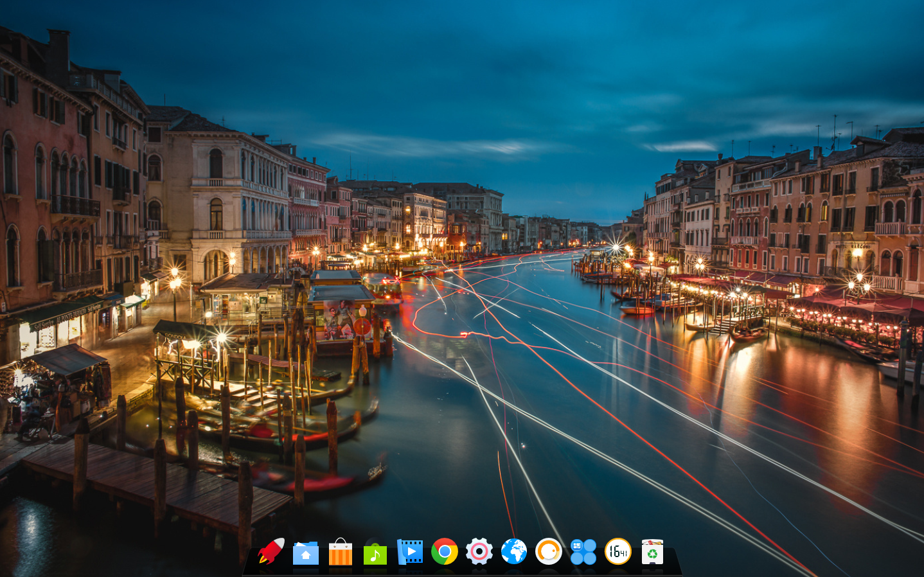Open the green music player app
This screenshot has width=924, height=577.
pos(375,552)
